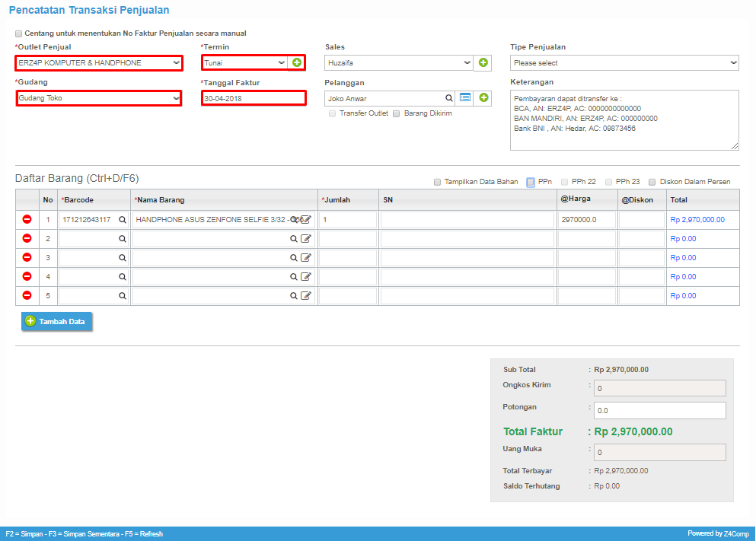This screenshot has height=541, width=756.
Task: Click the Ongkos Kirim input field
Action: coord(659,388)
